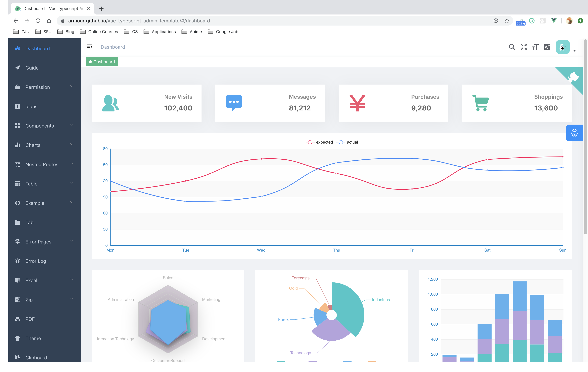The height and width of the screenshot is (372, 588).
Task: Click the Guide rocket icon
Action: (17, 67)
